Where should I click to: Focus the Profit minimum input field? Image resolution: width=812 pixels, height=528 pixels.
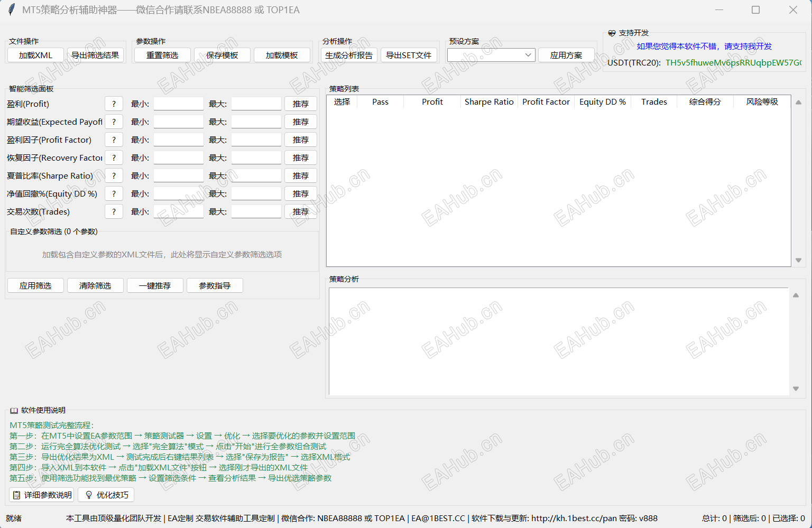(179, 104)
